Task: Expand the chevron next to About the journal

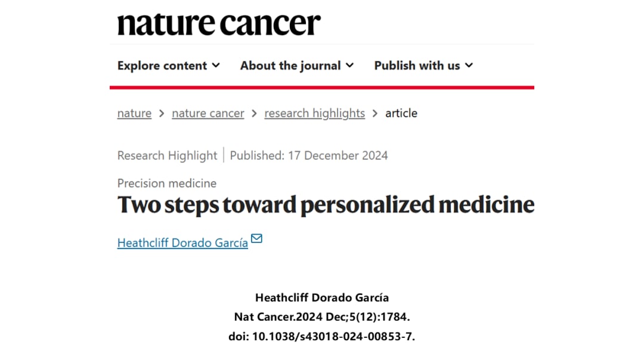Action: [x=349, y=65]
